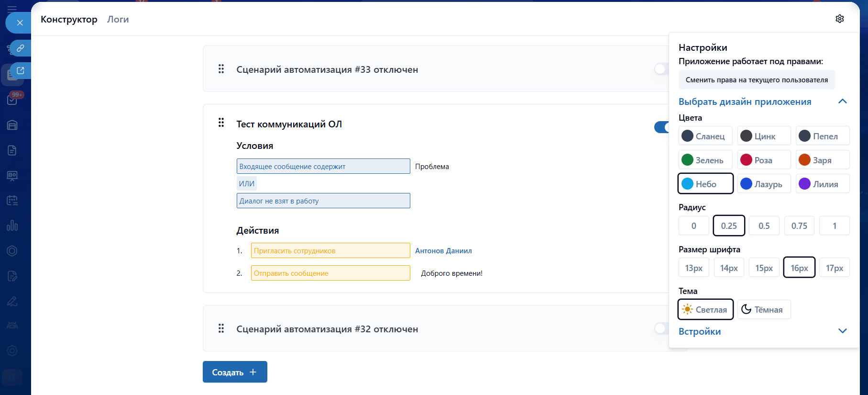The image size is (868, 395).
Task: Choose the Лилия color
Action: 823,184
